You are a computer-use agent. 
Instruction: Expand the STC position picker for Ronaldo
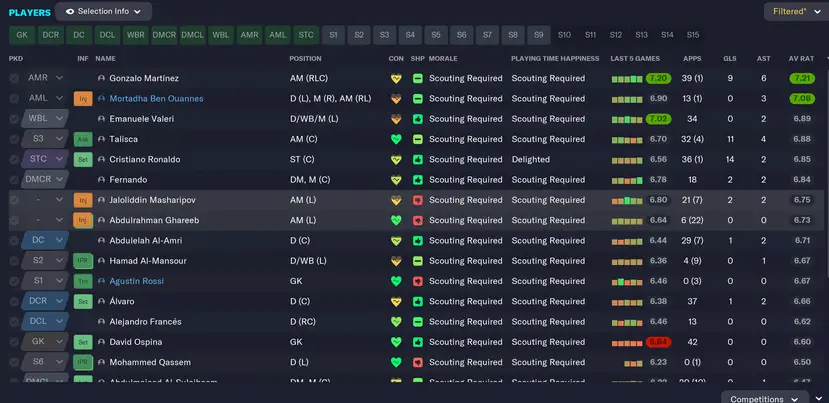pyautogui.click(x=60, y=159)
